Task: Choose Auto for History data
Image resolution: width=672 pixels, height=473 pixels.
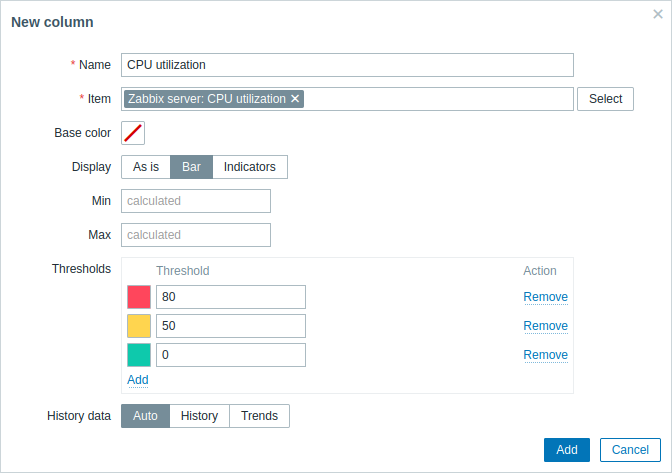Action: coord(145,416)
